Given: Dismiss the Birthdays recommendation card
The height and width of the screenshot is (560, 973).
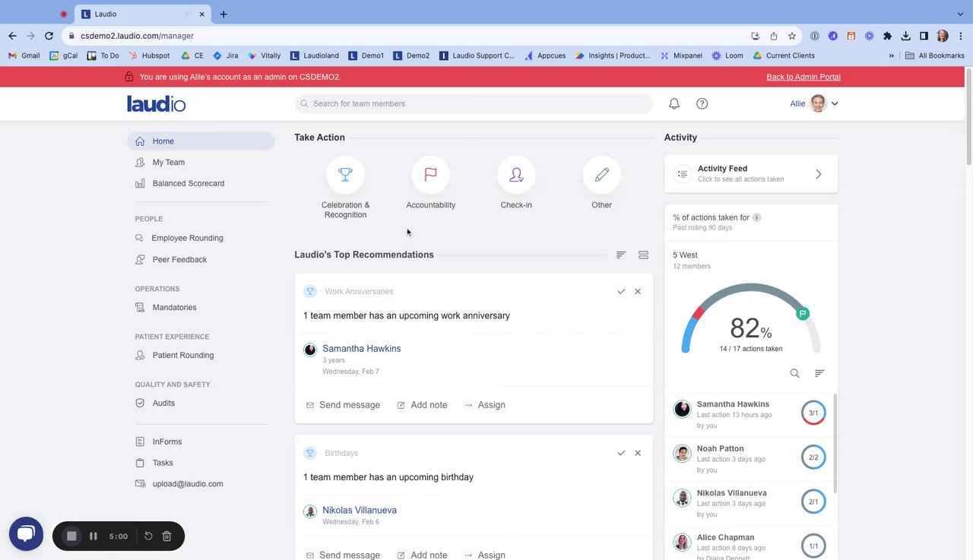Looking at the screenshot, I should click(638, 453).
